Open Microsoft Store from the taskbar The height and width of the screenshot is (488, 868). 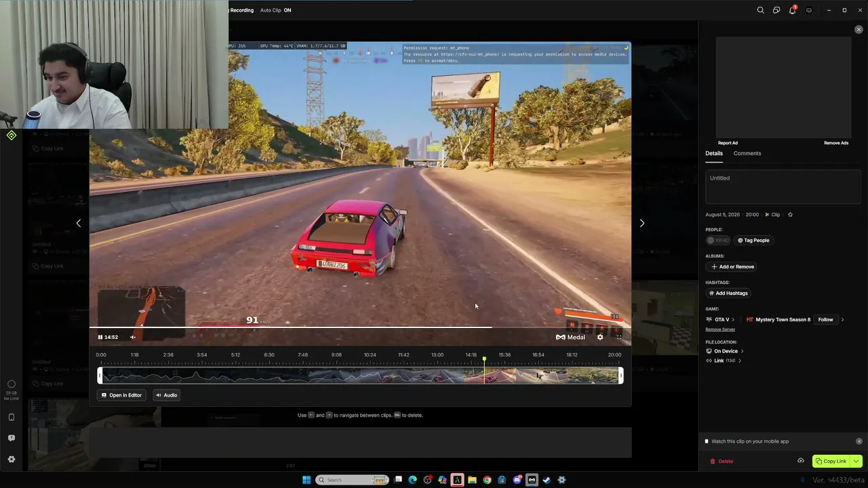click(x=502, y=480)
